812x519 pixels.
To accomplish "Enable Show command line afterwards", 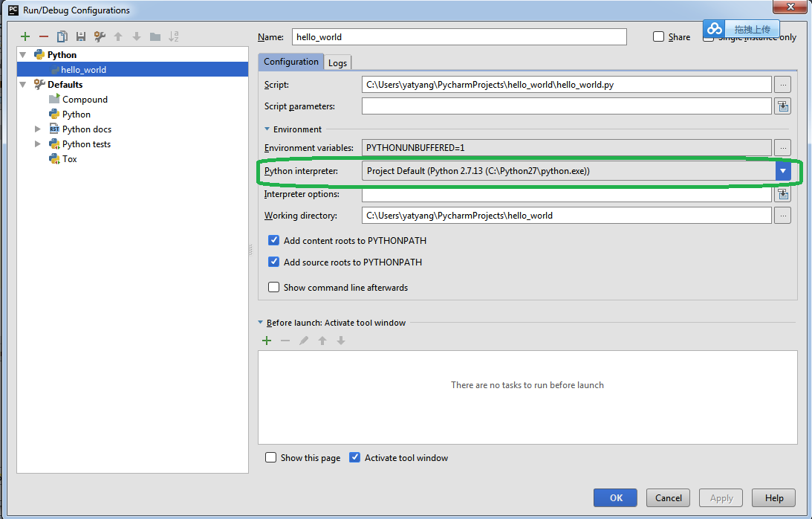I will (274, 287).
